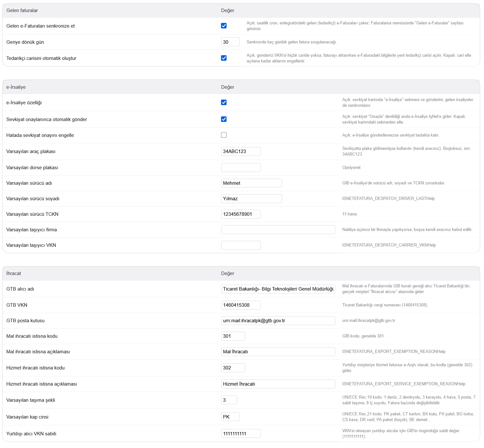The height and width of the screenshot is (448, 484).
Task: Click the empty Varsayılan taşıyıcı VKN field
Action: click(x=241, y=245)
